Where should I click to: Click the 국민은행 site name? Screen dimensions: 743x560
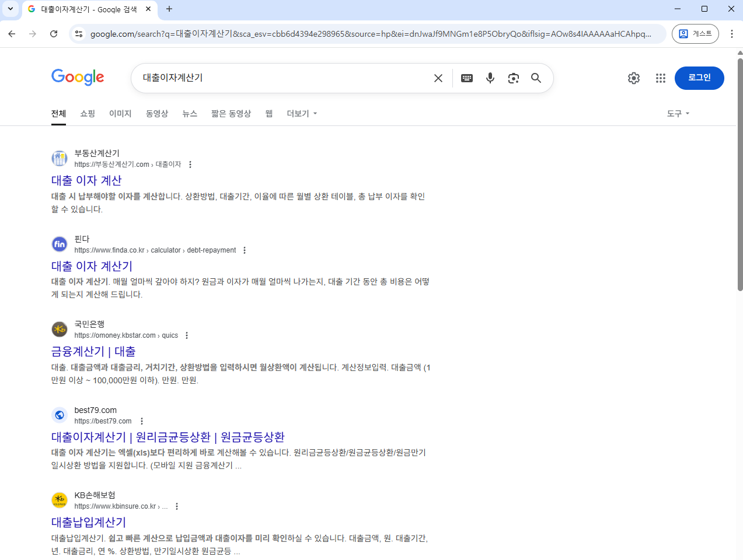(x=89, y=324)
